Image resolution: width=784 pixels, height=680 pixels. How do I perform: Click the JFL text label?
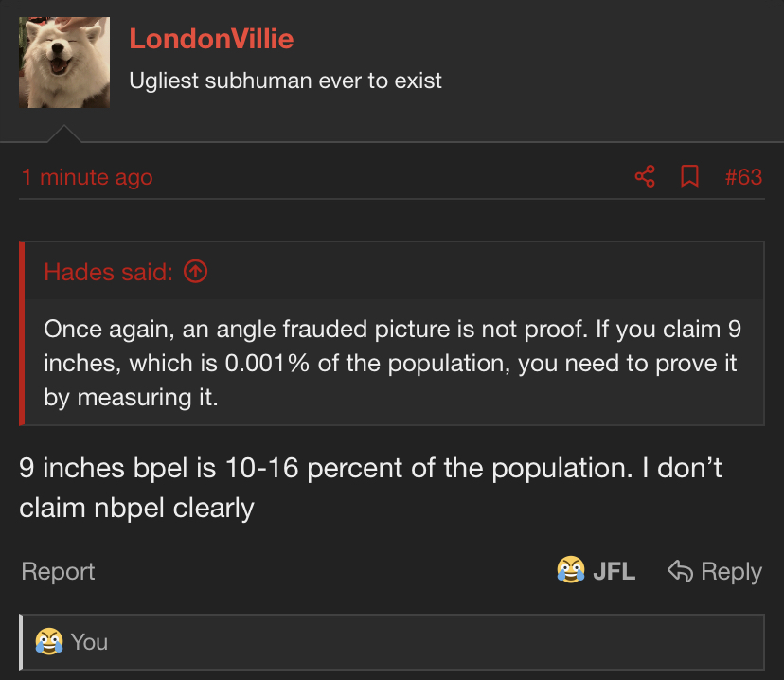[614, 571]
